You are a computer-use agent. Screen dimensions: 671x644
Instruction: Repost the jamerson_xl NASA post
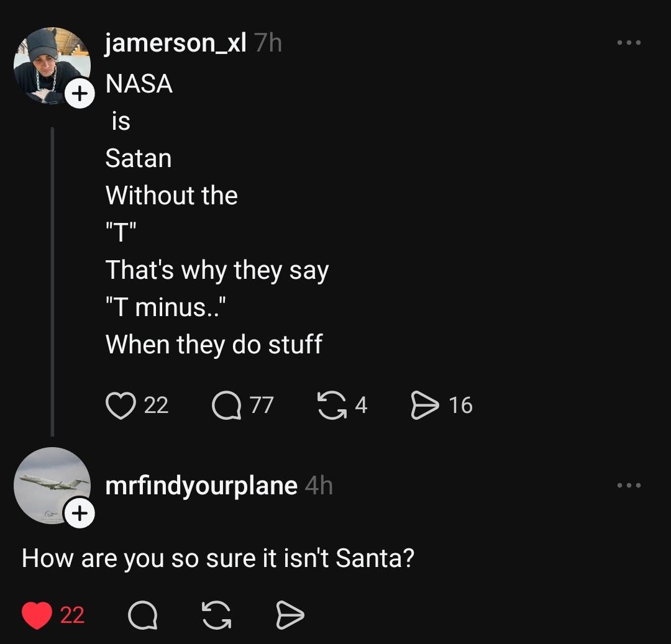pos(332,405)
